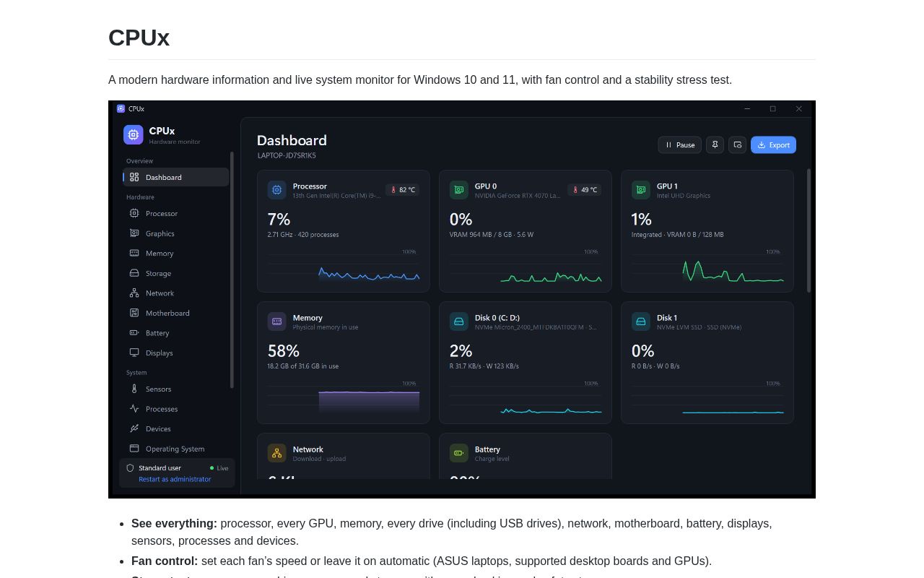Viewport: 924px width, 578px height.
Task: Click the 49 °C temperature badge
Action: click(x=584, y=190)
